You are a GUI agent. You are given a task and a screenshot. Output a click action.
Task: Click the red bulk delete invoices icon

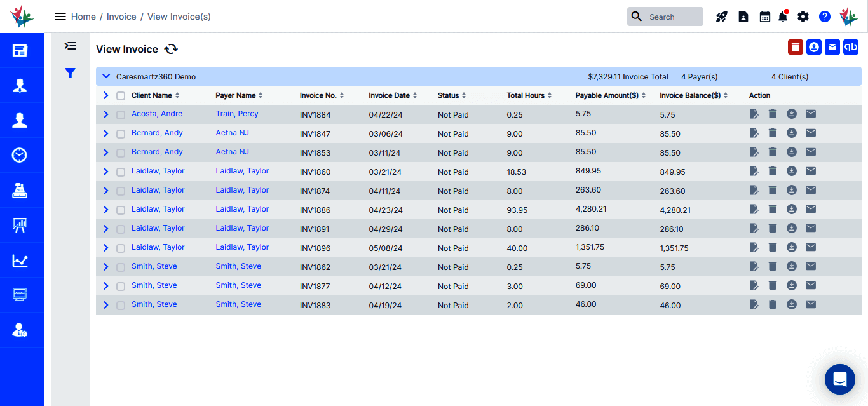pyautogui.click(x=795, y=47)
